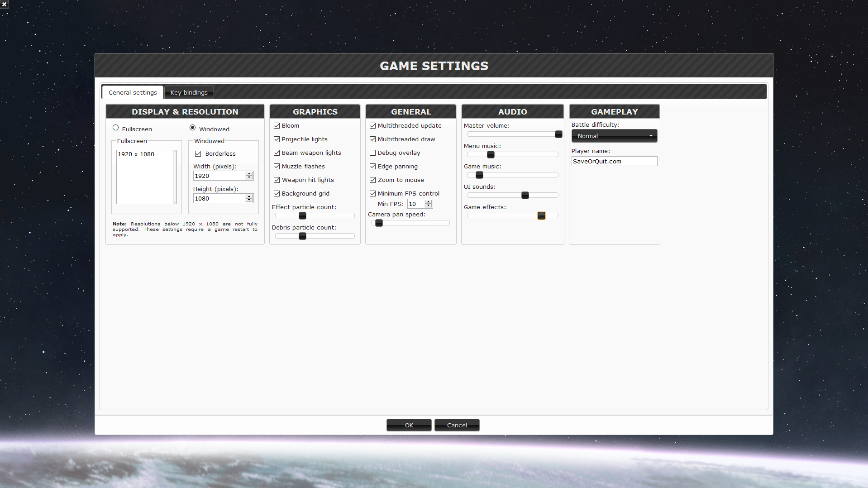
Task: Adjust the Game effects slider
Action: click(x=541, y=216)
